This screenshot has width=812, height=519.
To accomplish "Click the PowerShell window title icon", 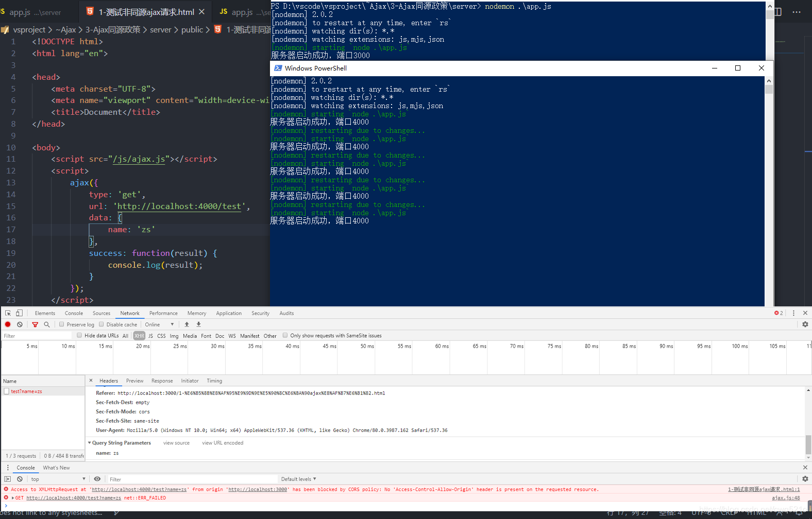I will click(278, 68).
